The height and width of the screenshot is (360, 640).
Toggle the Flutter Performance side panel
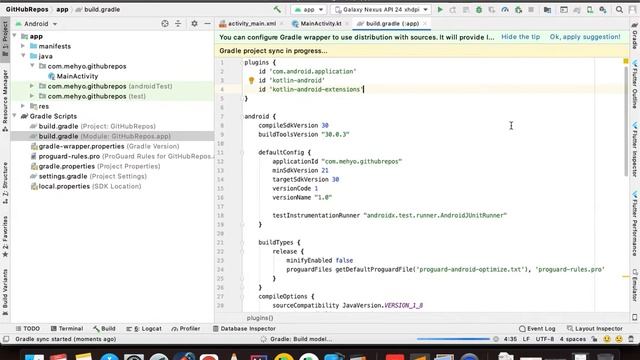pyautogui.click(x=635, y=224)
